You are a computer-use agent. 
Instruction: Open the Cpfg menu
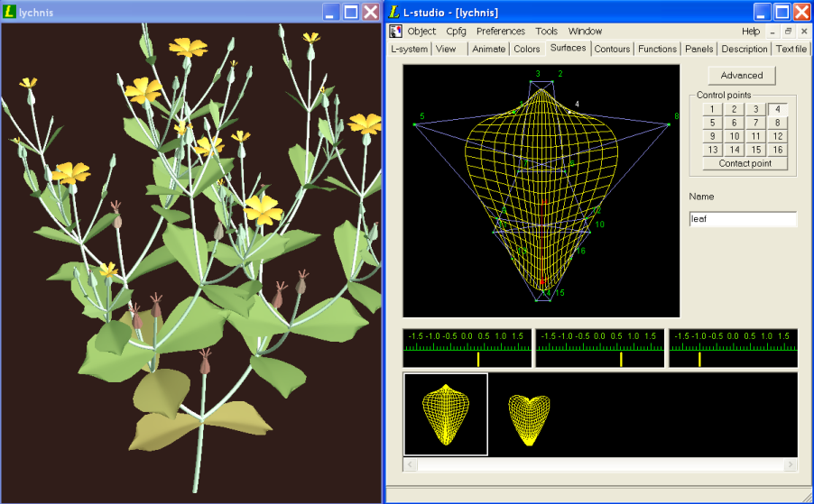[457, 32]
